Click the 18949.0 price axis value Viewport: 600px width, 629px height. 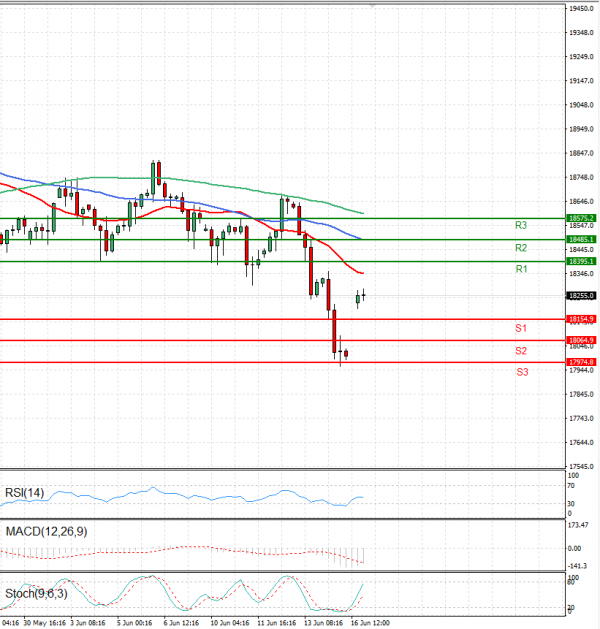click(x=582, y=129)
